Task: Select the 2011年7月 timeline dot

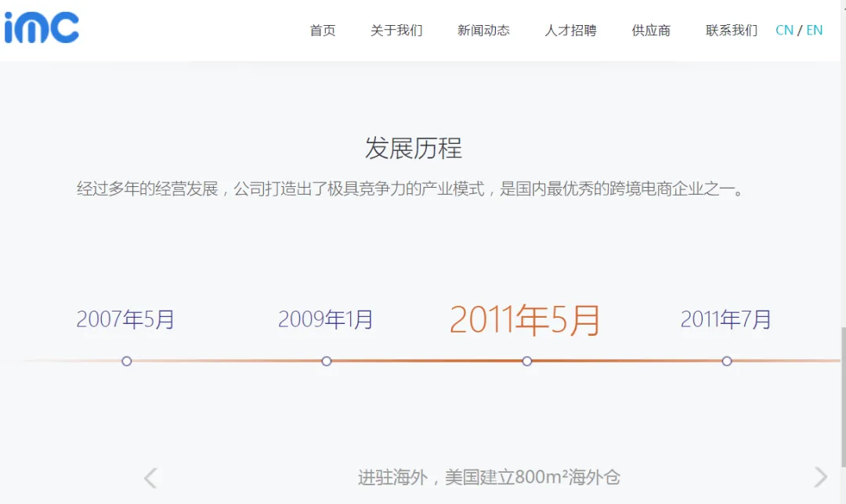Action: [727, 361]
